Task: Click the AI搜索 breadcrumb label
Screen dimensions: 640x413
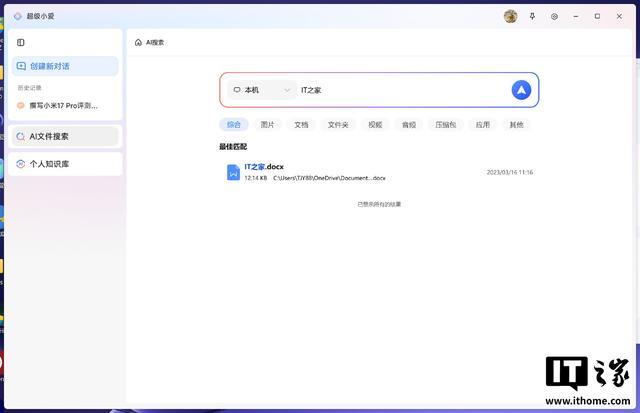Action: point(155,42)
